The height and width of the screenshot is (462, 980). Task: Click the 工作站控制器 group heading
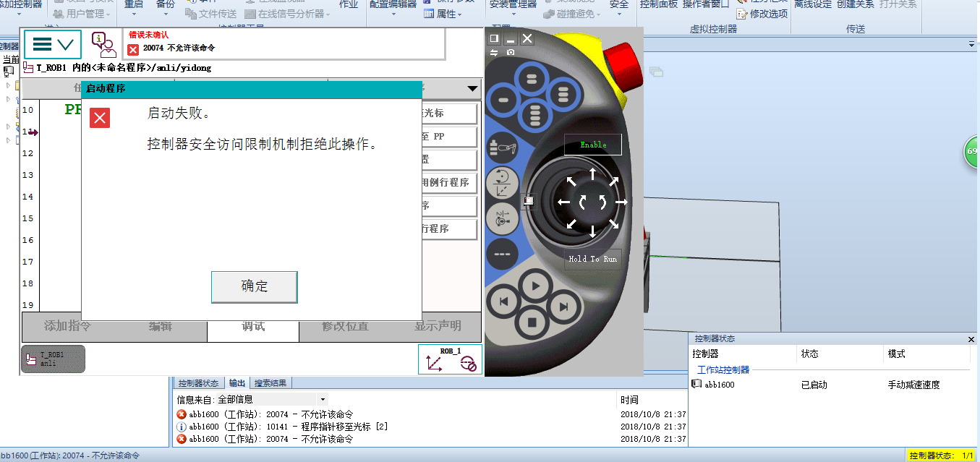point(723,369)
